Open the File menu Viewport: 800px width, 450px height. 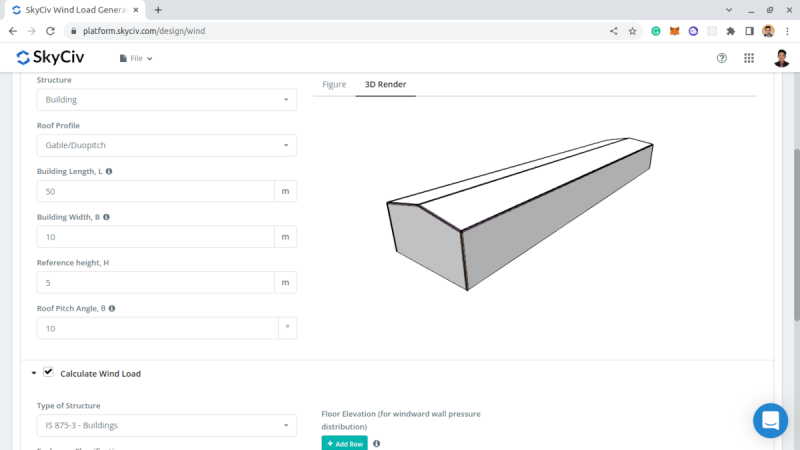tap(136, 58)
